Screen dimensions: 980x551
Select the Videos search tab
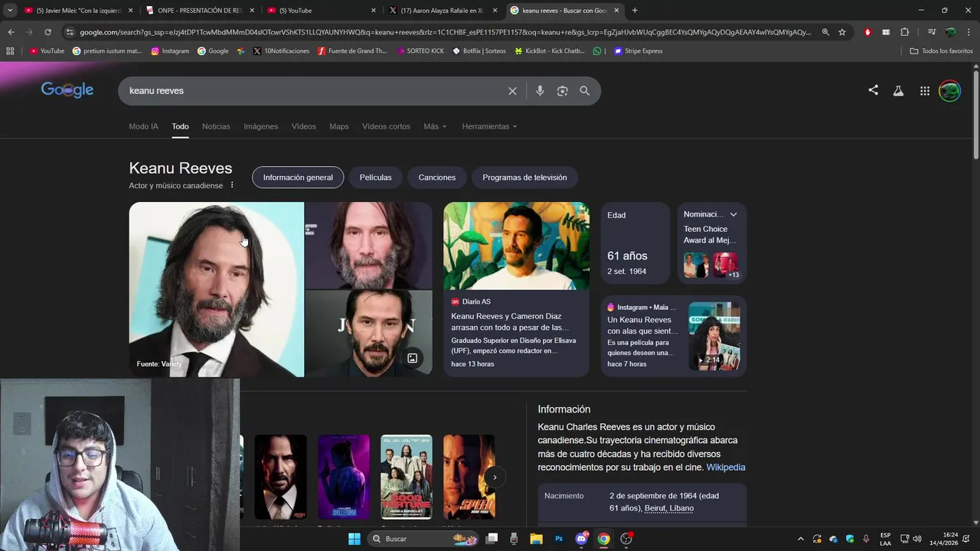pyautogui.click(x=303, y=126)
